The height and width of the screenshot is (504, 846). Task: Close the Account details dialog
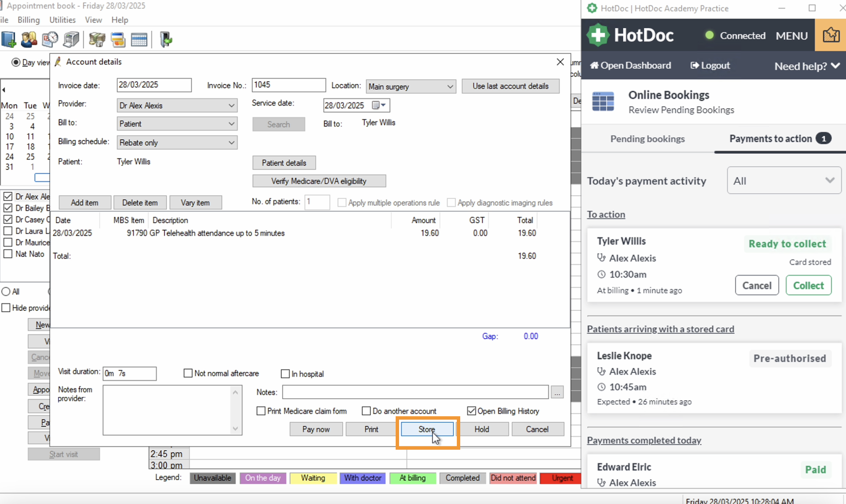[560, 62]
